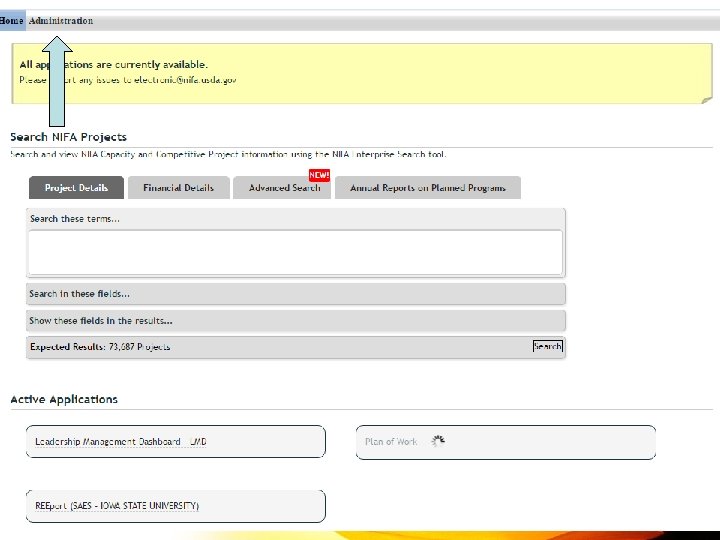720x540 pixels.
Task: Expand Show these fields in the results
Action: point(296,321)
